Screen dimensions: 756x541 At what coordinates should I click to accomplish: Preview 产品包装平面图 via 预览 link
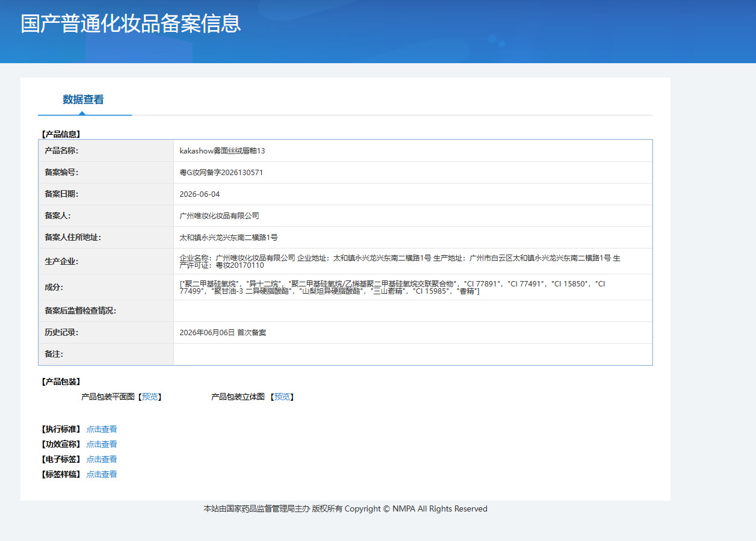(150, 397)
